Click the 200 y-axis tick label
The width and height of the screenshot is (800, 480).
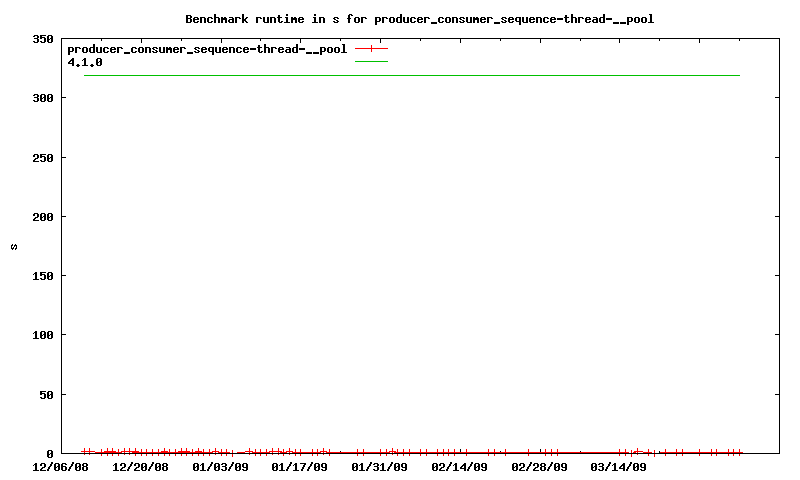pos(42,217)
